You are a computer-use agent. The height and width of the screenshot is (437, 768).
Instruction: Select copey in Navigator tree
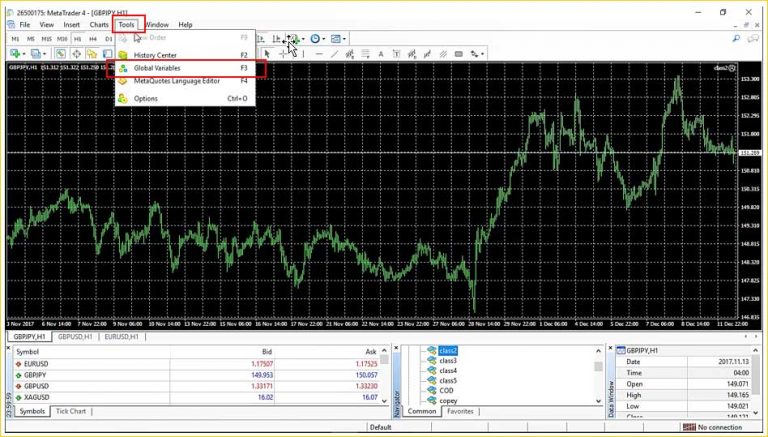click(x=448, y=401)
